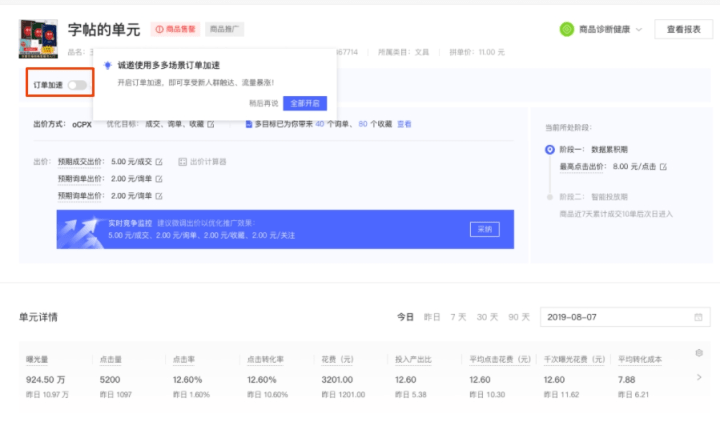
Task: Click the product thumbnail image
Action: (x=38, y=38)
